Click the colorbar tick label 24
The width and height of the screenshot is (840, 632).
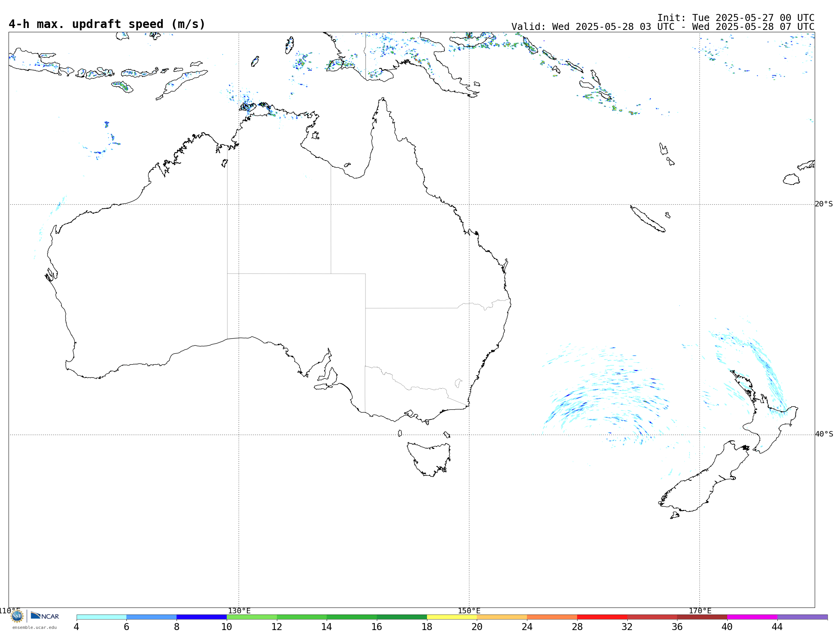[527, 627]
